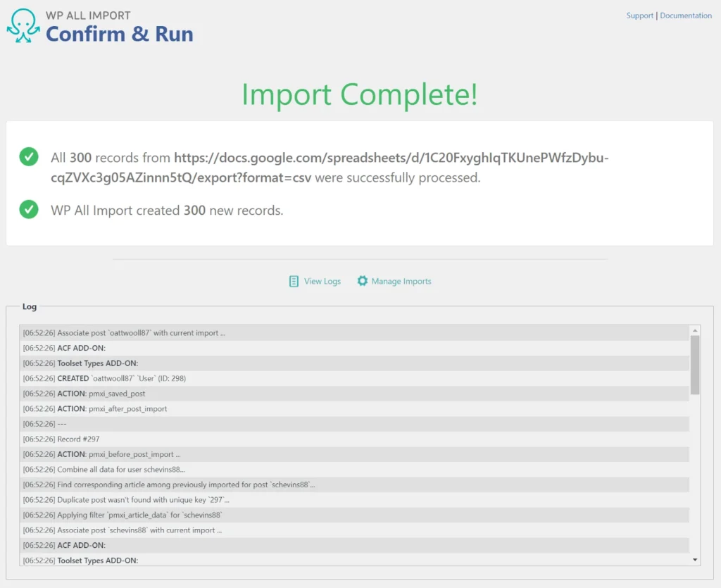Screen dimensions: 721x588
Task: Open the View Logs link
Action: (322, 281)
